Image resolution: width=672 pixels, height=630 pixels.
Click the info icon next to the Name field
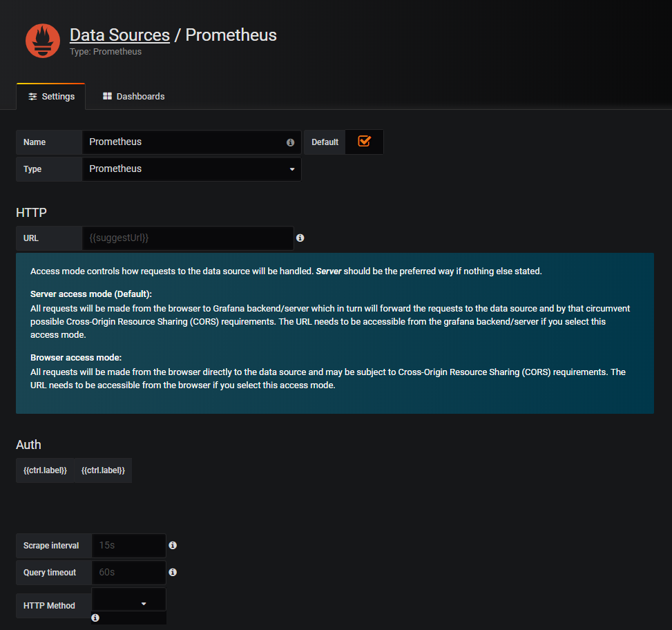(x=289, y=142)
